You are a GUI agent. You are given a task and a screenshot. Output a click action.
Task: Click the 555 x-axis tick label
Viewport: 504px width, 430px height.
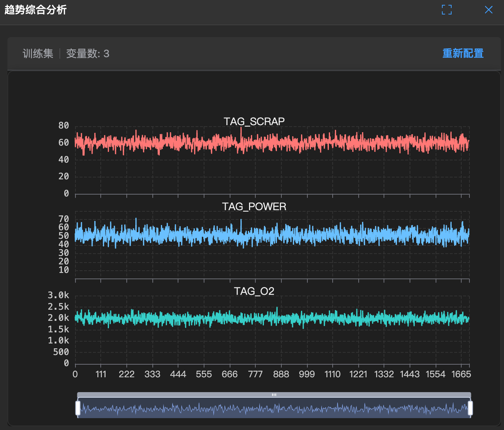(x=204, y=374)
